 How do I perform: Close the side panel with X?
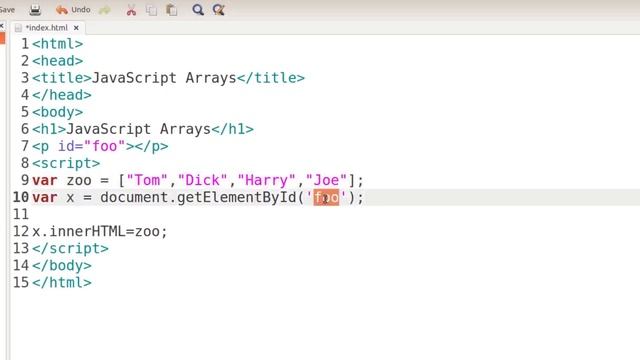point(2,26)
